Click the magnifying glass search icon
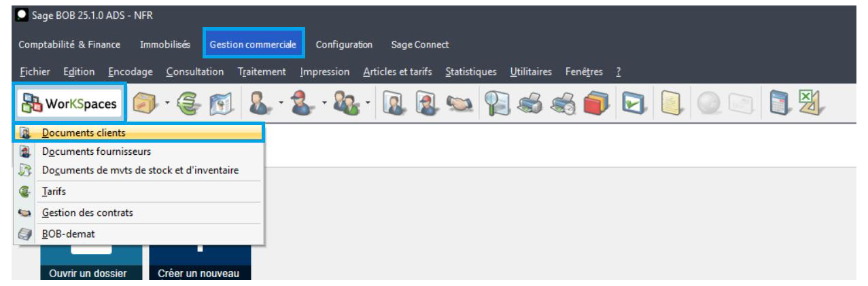The height and width of the screenshot is (286, 868). click(x=495, y=103)
